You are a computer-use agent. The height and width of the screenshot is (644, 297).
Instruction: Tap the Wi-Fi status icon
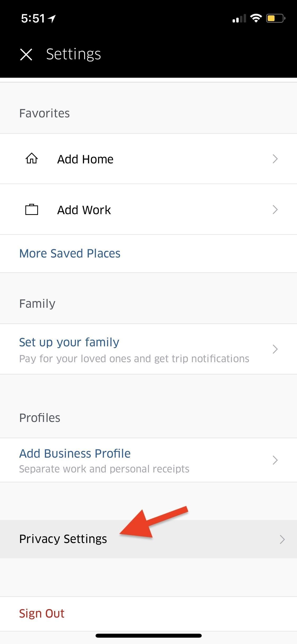click(256, 18)
